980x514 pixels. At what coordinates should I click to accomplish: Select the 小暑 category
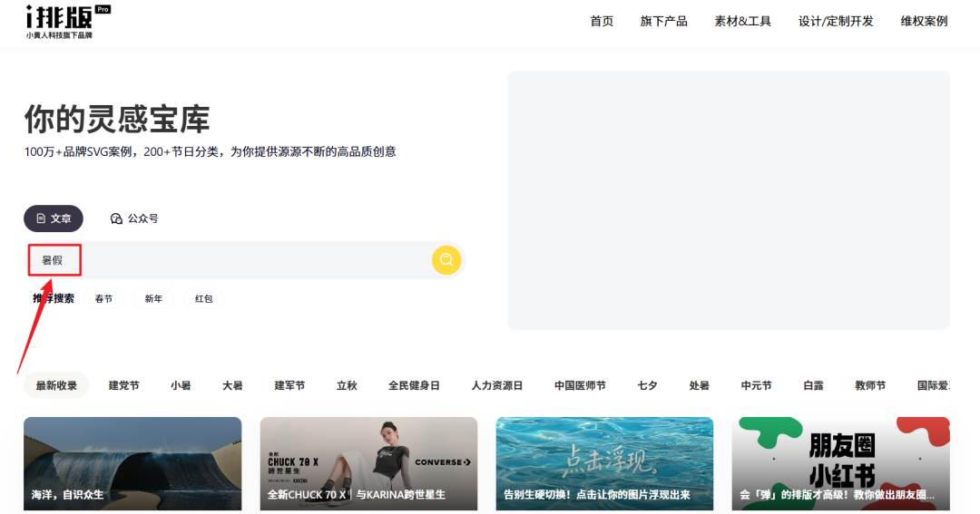click(181, 385)
